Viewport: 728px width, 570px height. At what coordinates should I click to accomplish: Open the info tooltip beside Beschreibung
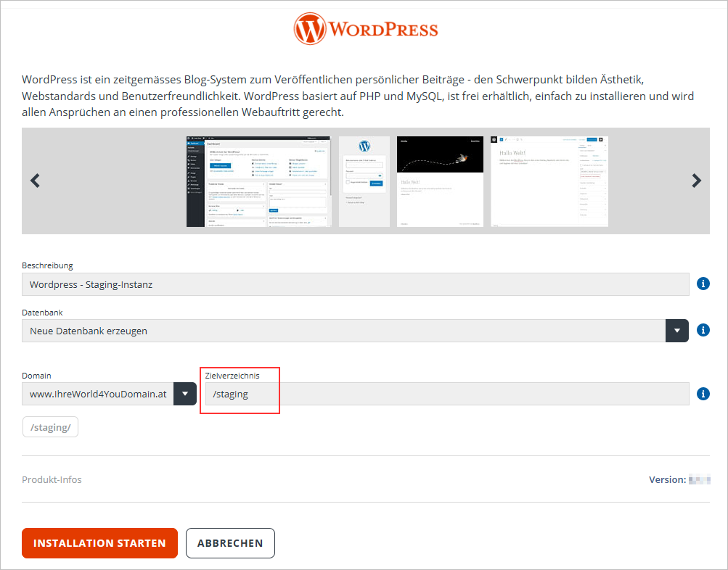(703, 284)
